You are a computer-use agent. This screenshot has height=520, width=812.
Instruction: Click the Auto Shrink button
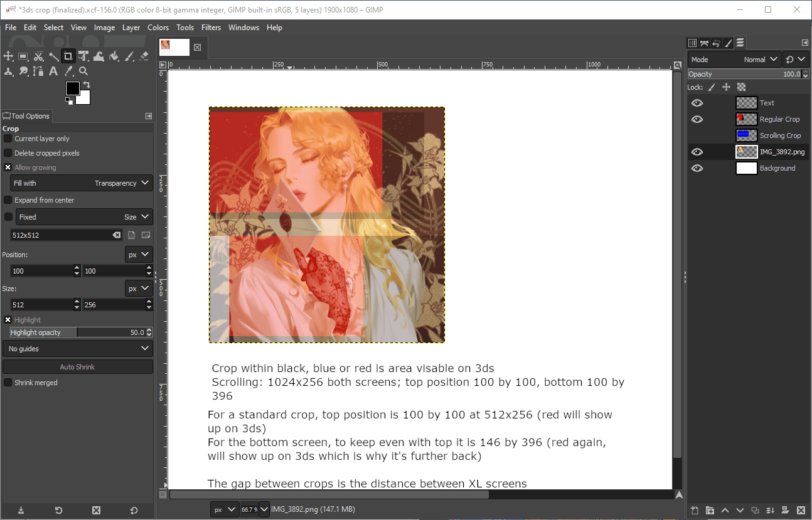(78, 367)
